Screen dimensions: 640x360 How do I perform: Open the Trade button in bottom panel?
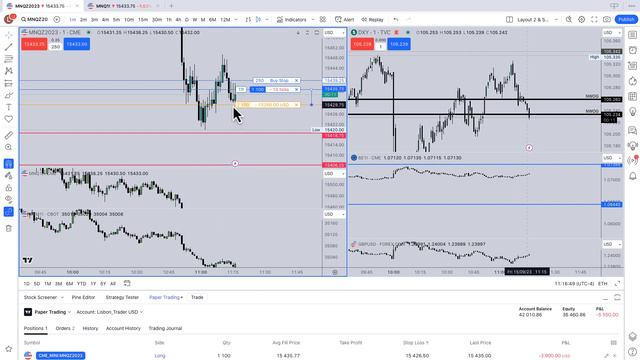pos(197,297)
